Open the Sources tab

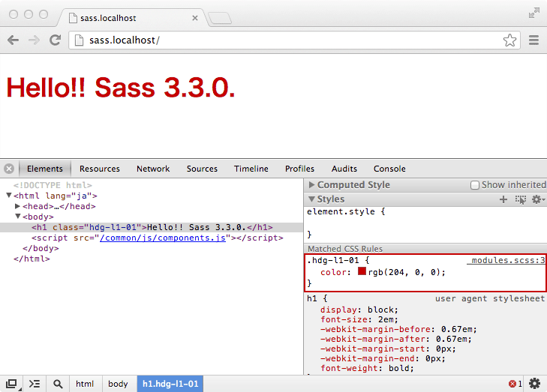point(202,169)
